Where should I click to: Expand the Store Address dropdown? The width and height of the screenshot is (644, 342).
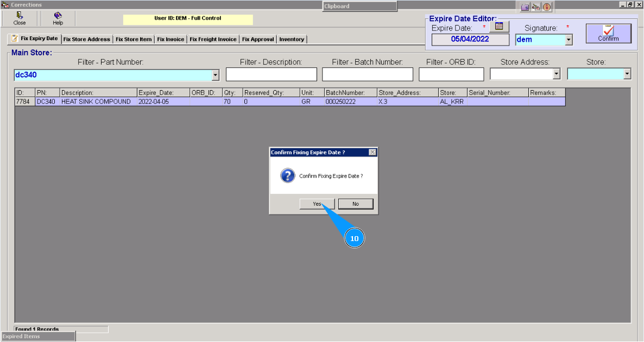pyautogui.click(x=557, y=74)
